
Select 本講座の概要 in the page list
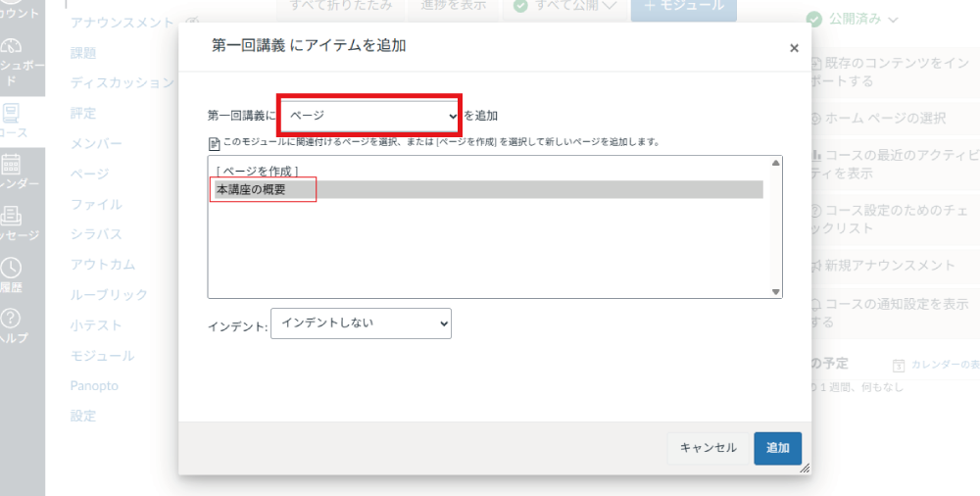pos(252,189)
